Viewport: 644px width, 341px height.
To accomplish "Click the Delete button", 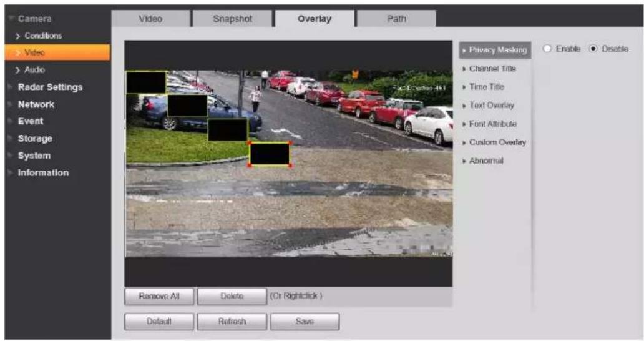I will [x=232, y=296].
